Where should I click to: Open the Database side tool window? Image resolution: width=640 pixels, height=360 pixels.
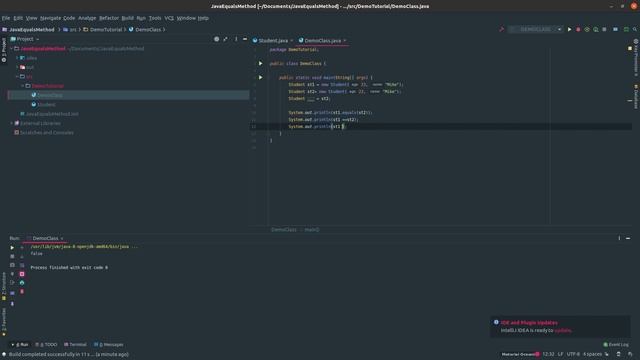pos(636,97)
